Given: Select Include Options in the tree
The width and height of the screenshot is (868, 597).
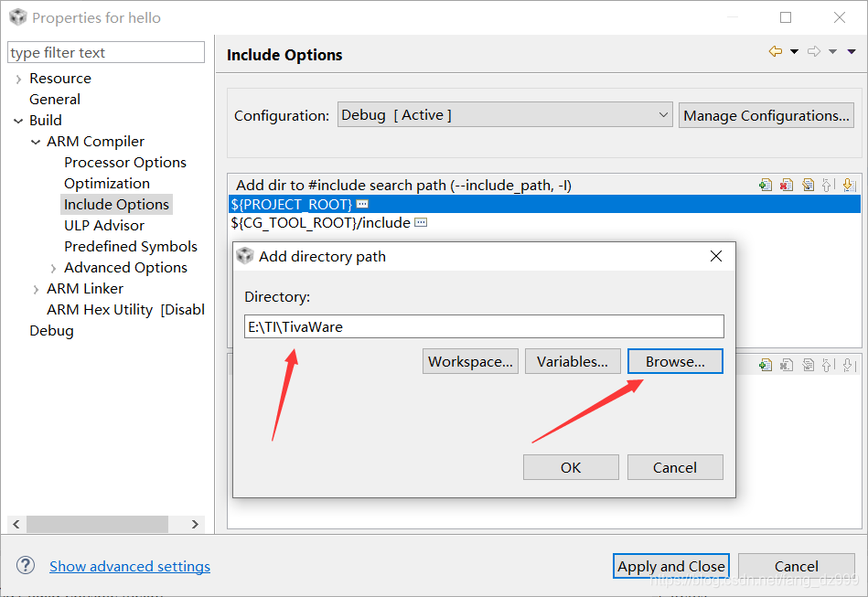Looking at the screenshot, I should 116,204.
